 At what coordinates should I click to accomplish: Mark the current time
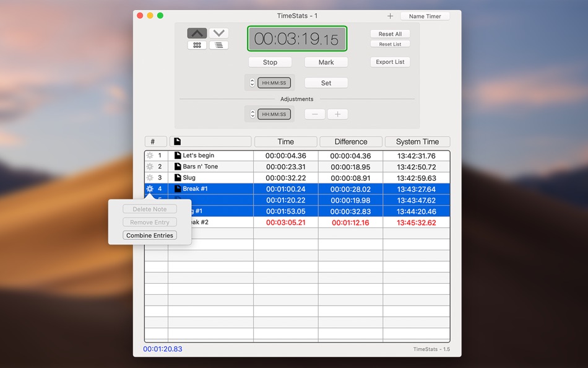(326, 63)
